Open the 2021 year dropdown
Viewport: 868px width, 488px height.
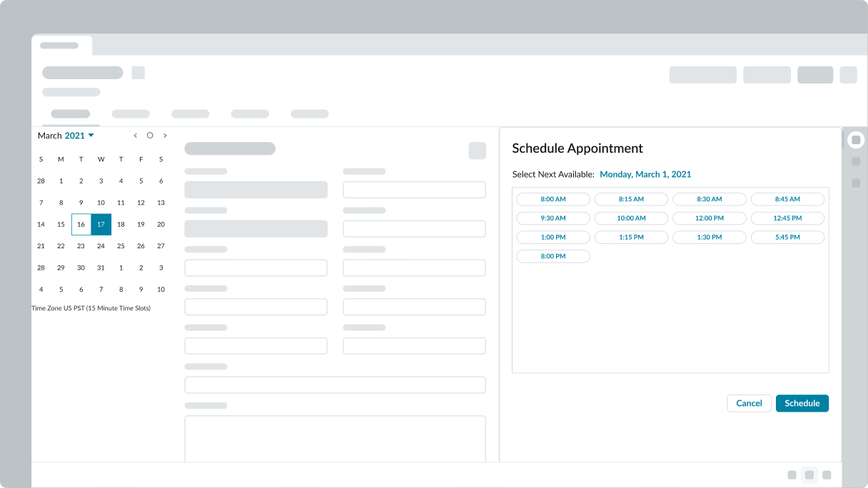(x=79, y=136)
